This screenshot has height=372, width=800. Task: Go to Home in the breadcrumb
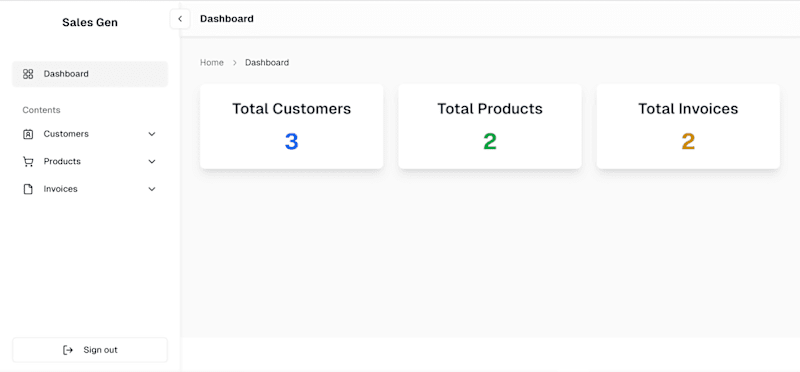pos(212,63)
